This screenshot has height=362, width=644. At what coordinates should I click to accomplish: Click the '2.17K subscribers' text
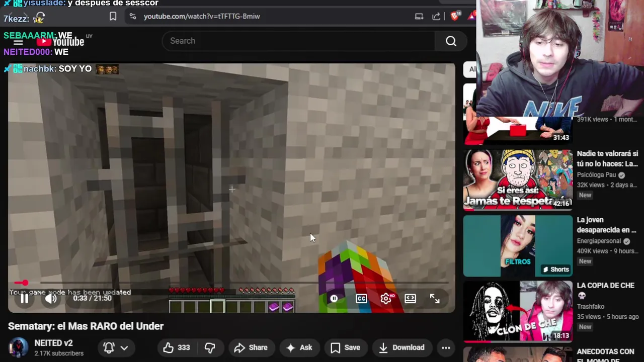click(59, 353)
